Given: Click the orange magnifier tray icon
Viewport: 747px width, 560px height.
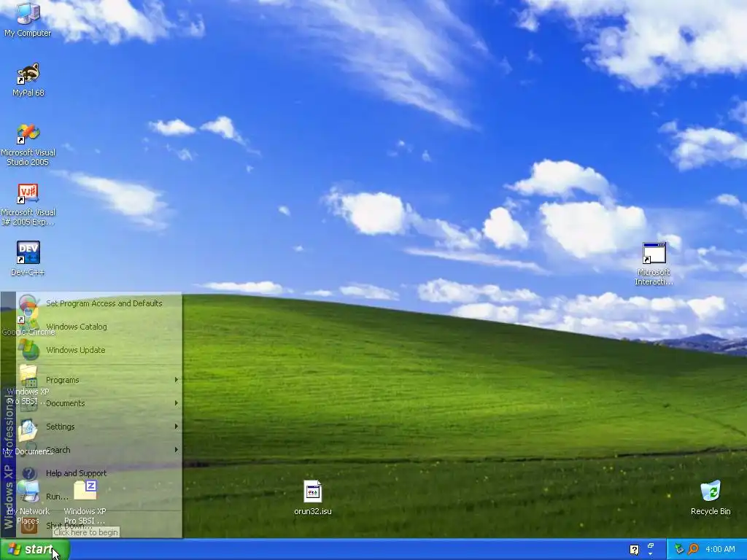Looking at the screenshot, I should click(x=693, y=550).
